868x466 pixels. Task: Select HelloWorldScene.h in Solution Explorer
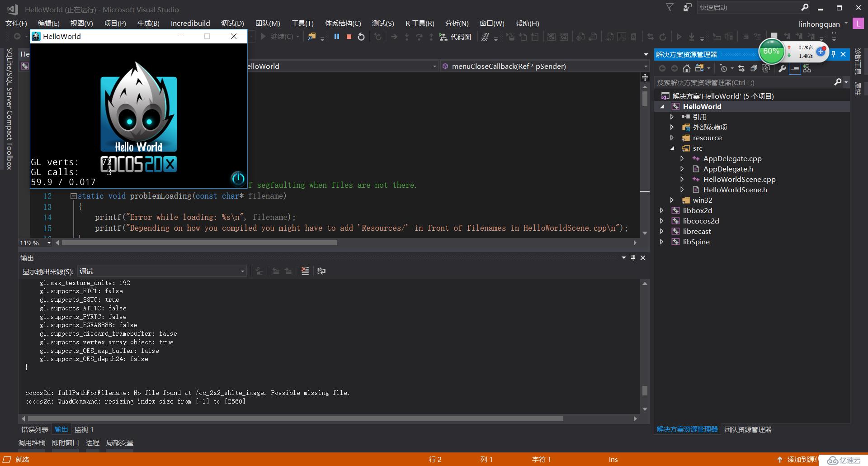[735, 190]
